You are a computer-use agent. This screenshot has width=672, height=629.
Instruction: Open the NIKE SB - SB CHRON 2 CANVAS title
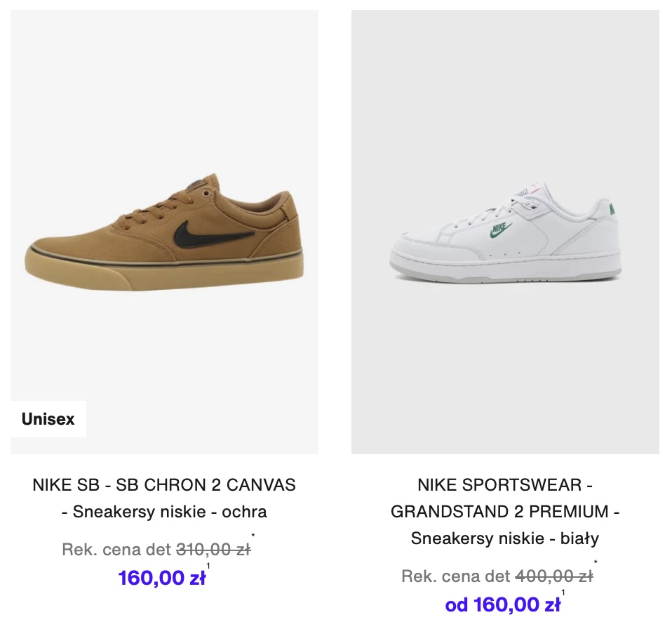pos(164,485)
